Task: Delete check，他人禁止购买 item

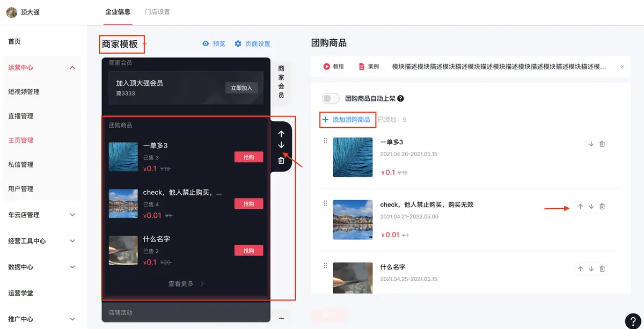Action: tap(602, 207)
